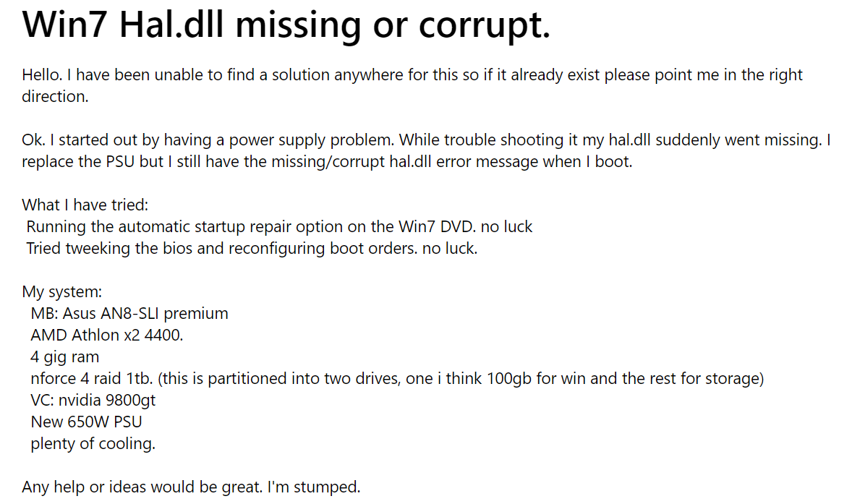Click the 'VC: nvidia 9800gt' line

93,401
